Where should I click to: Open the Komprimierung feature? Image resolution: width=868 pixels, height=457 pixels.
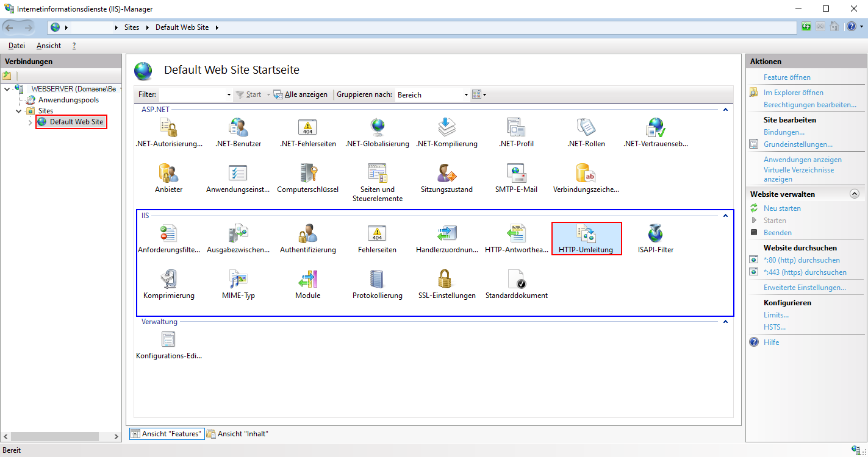point(168,285)
